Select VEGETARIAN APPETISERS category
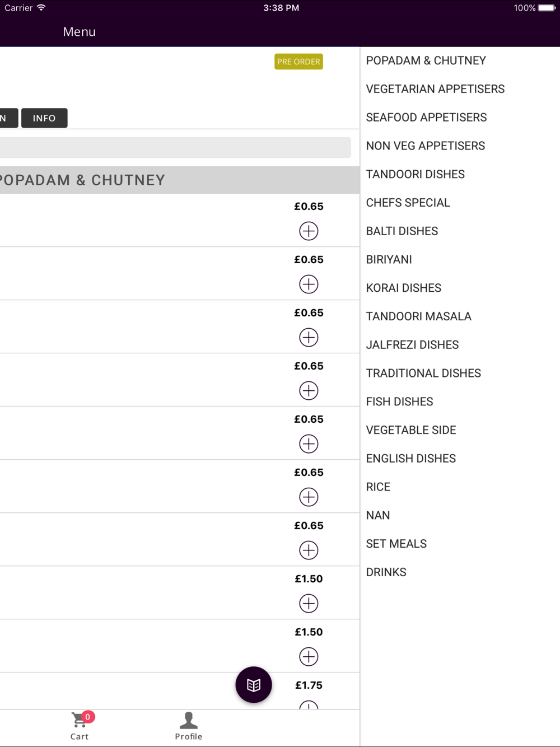The height and width of the screenshot is (747, 560). tap(435, 89)
